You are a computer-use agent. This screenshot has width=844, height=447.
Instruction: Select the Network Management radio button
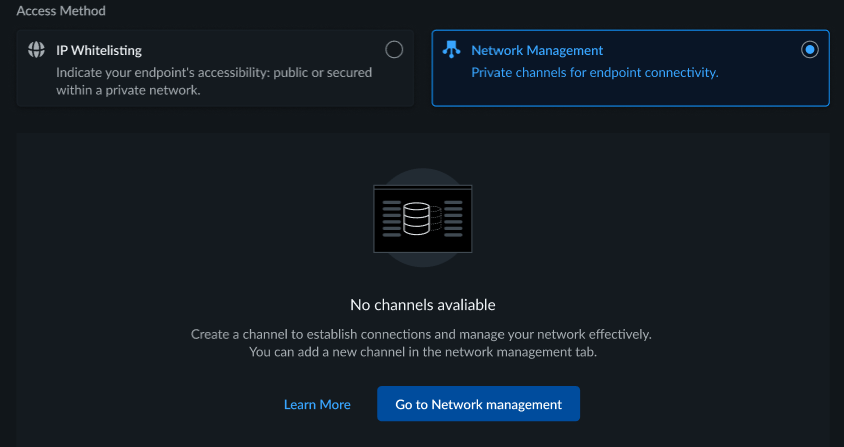810,50
